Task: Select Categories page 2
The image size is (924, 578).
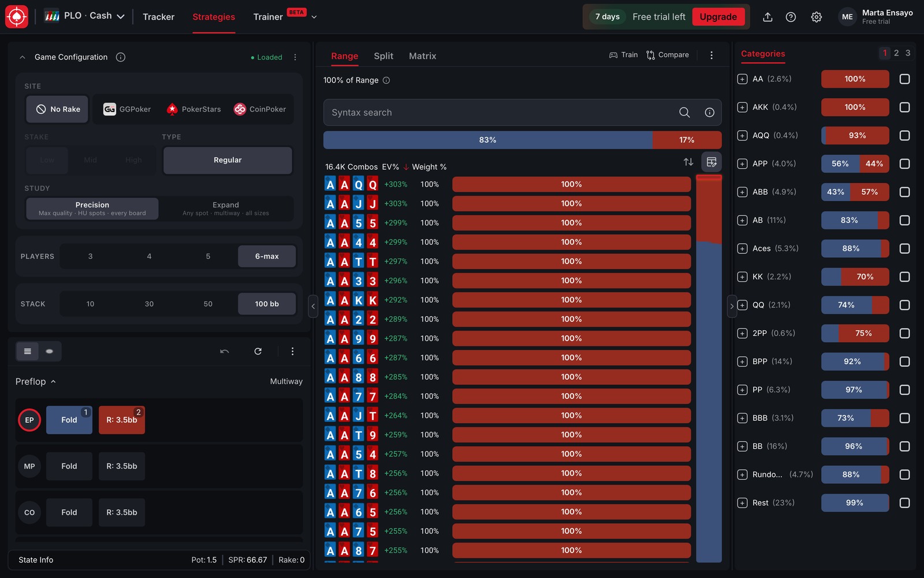Action: click(x=896, y=53)
